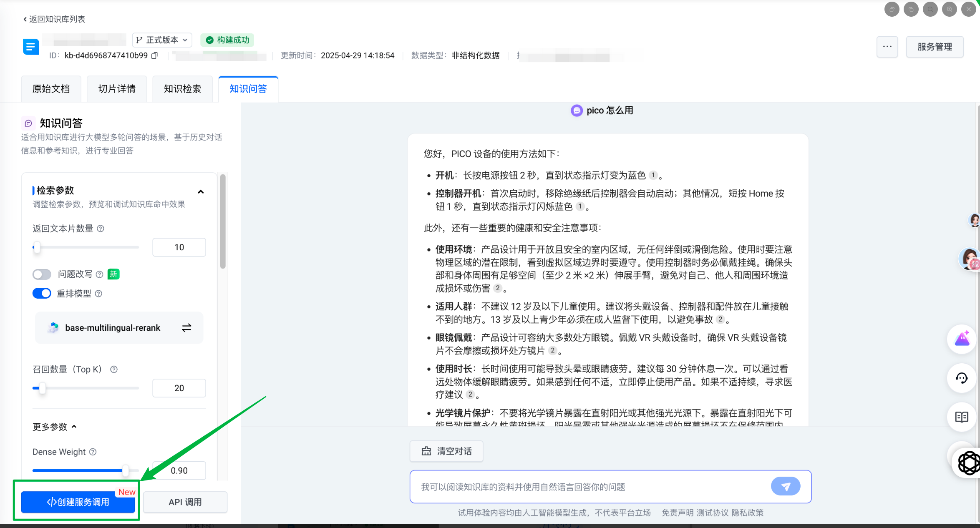Click the left panel vertical scrollbar
The height and width of the screenshot is (528, 980).
point(223,221)
